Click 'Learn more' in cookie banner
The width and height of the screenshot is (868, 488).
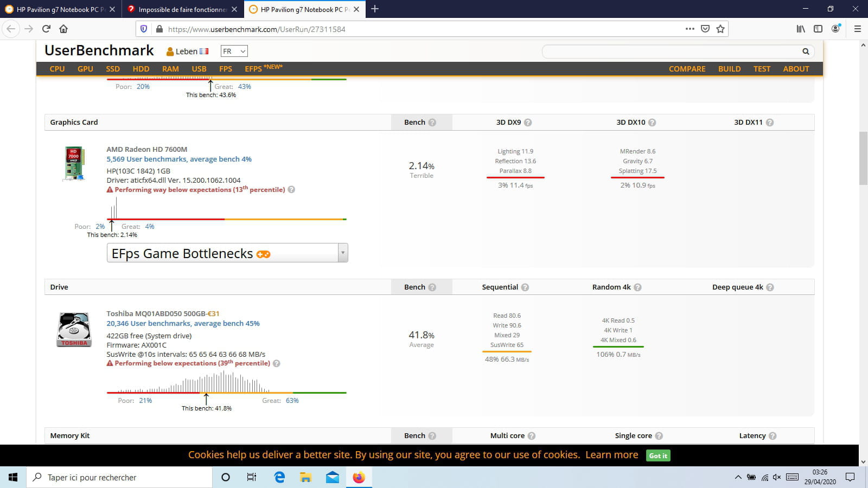tap(611, 455)
